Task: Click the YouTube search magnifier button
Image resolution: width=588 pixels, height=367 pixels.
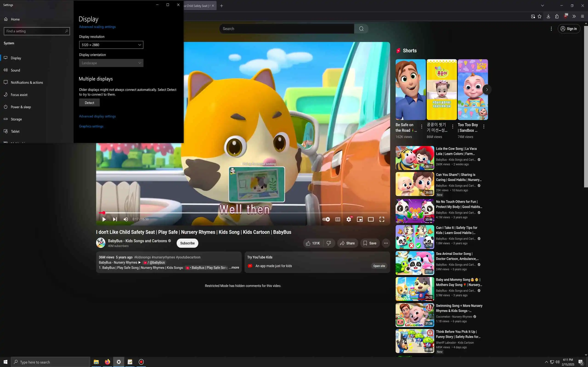Action: tap(361, 29)
